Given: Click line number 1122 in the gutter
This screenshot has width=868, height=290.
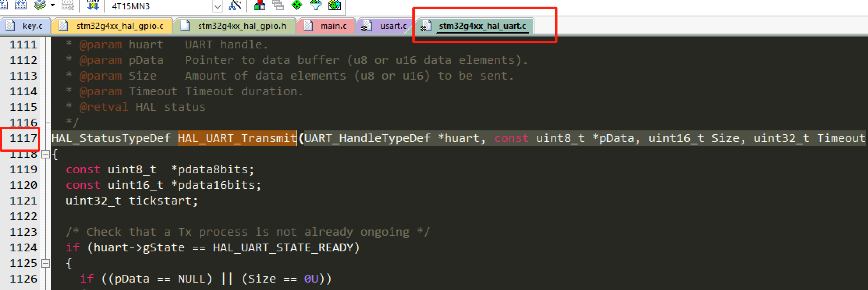Looking at the screenshot, I should [x=23, y=216].
